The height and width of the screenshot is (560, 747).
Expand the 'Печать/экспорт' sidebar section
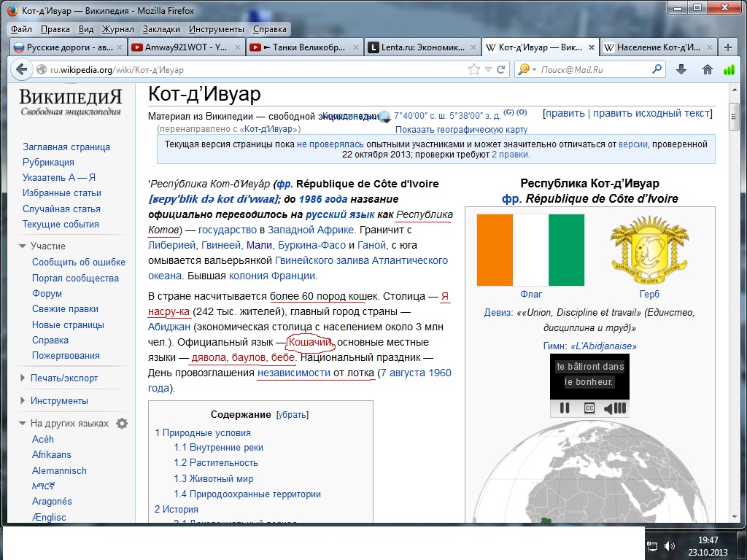click(x=63, y=378)
